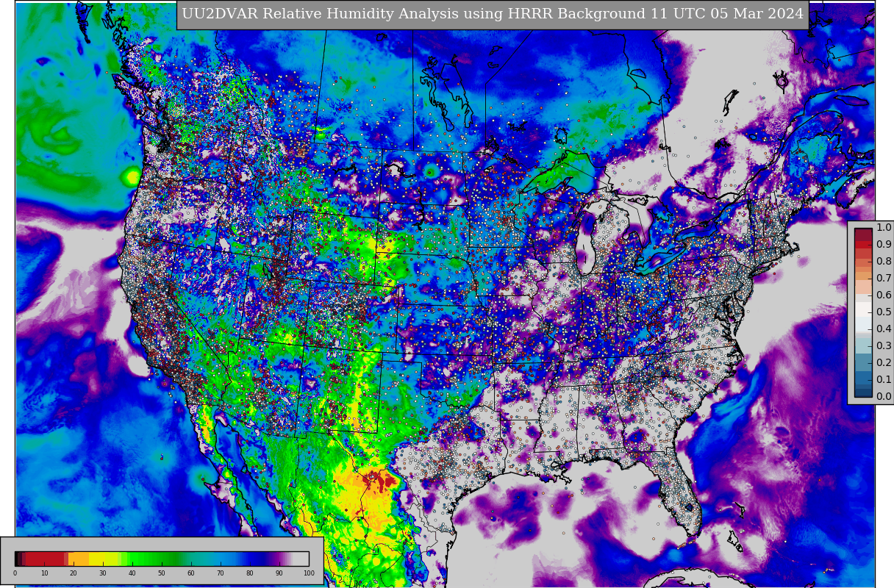Click the 30 tick label on humidity colorbar
The image size is (894, 588).
click(103, 573)
